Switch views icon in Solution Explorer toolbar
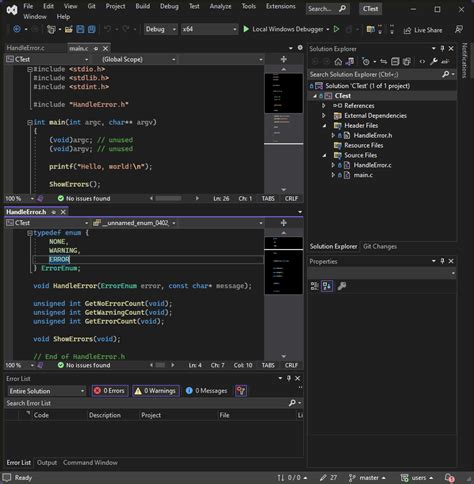This screenshot has height=484, width=474. click(350, 62)
